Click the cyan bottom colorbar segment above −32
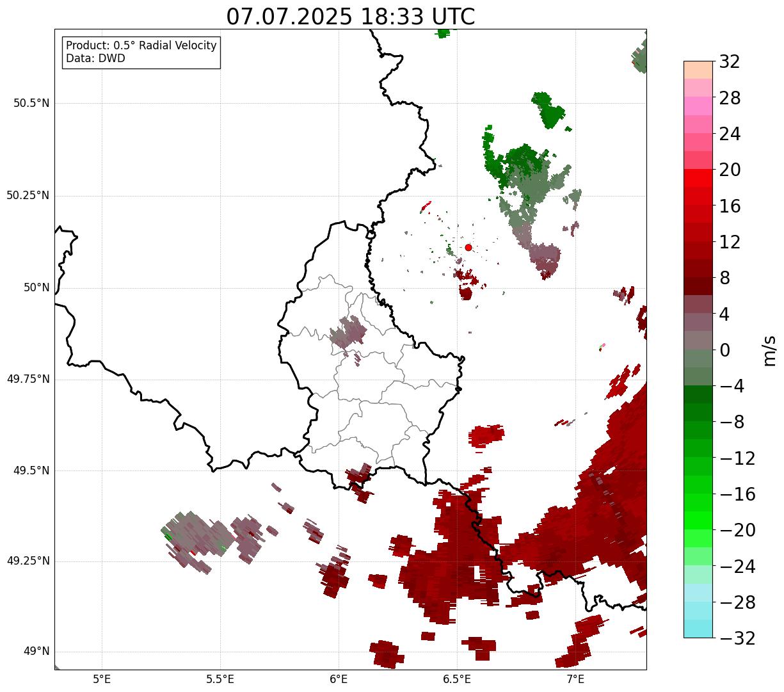 [698, 629]
